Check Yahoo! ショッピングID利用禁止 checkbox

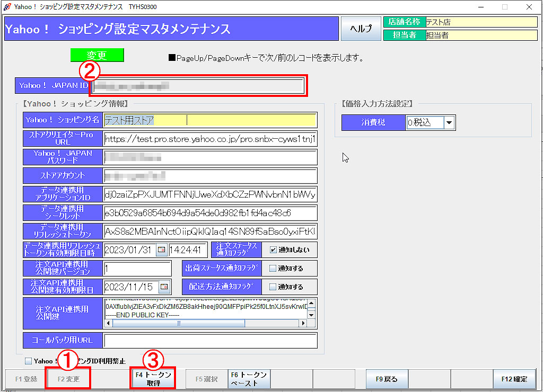pos(29,361)
